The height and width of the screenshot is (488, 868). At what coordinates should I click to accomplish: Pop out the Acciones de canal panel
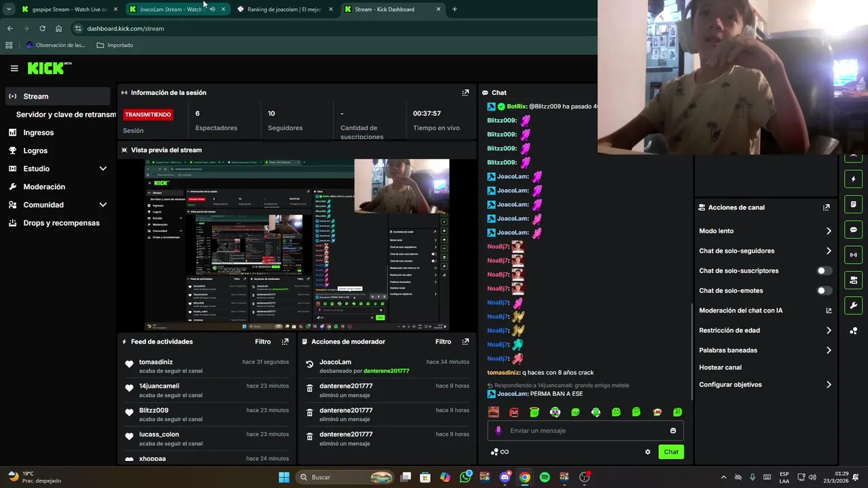tap(826, 207)
